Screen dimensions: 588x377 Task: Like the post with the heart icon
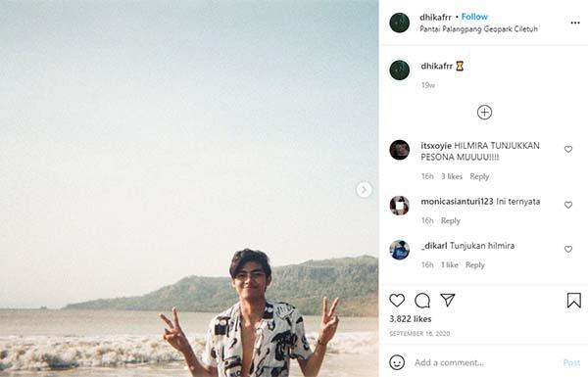point(397,301)
